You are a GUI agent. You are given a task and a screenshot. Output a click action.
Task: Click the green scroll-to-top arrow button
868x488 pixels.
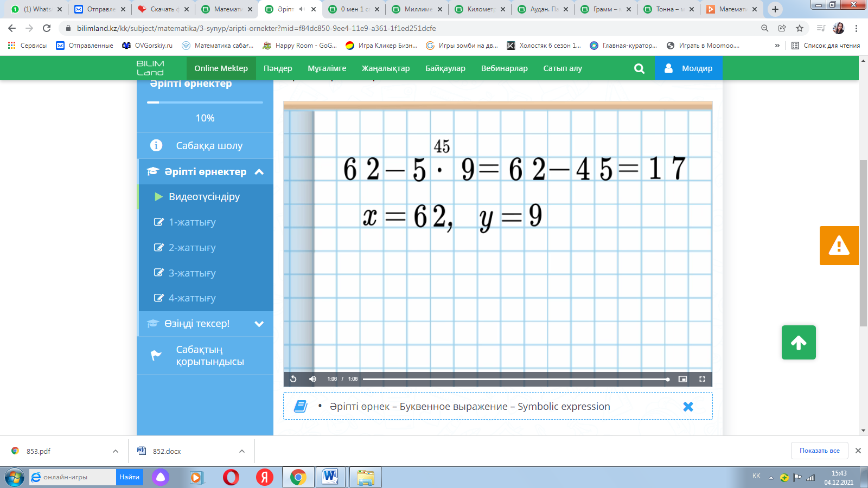tap(799, 342)
